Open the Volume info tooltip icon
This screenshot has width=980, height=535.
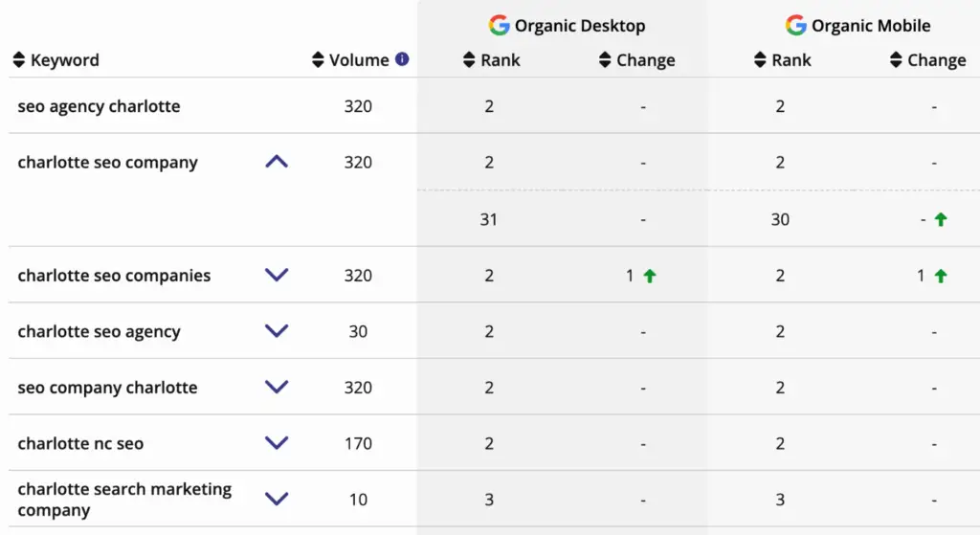tap(403, 59)
